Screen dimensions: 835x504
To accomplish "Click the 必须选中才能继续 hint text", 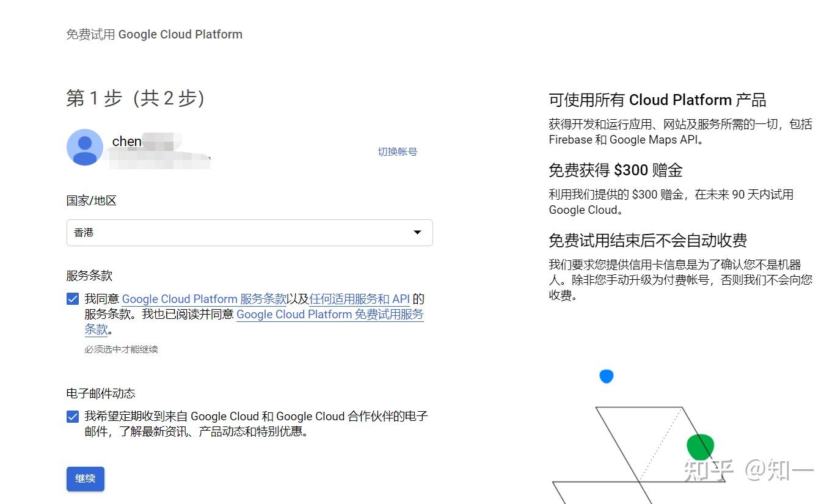I will click(x=121, y=349).
